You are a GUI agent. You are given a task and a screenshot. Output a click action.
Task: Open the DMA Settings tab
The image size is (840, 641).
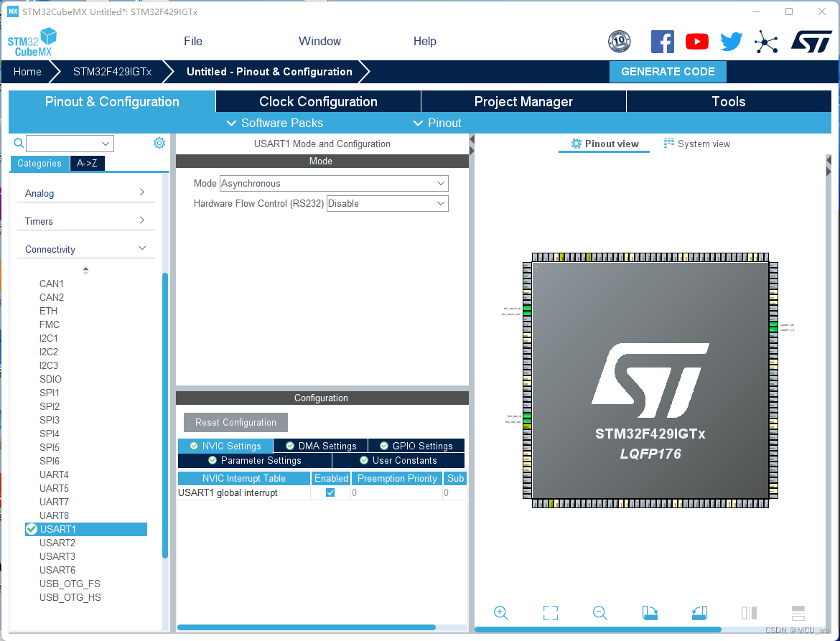[321, 446]
